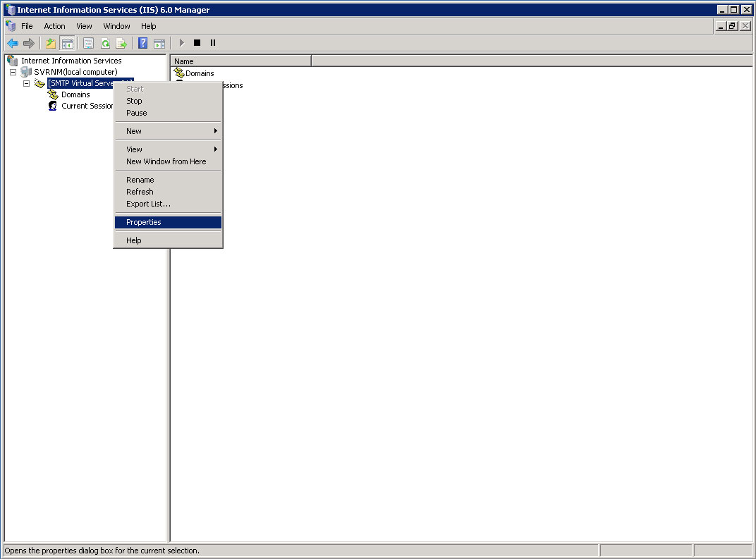Viewport: 756px width, 559px height.
Task: Click the Current Sessions person icon in tree
Action: tap(53, 106)
